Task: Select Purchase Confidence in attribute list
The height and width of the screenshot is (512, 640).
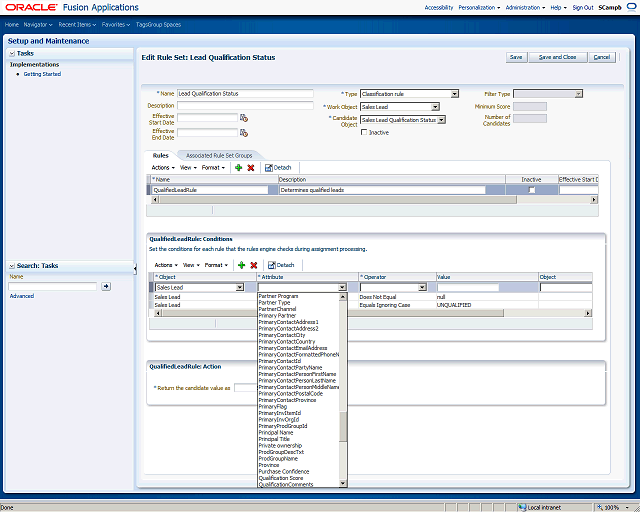Action: [284, 472]
